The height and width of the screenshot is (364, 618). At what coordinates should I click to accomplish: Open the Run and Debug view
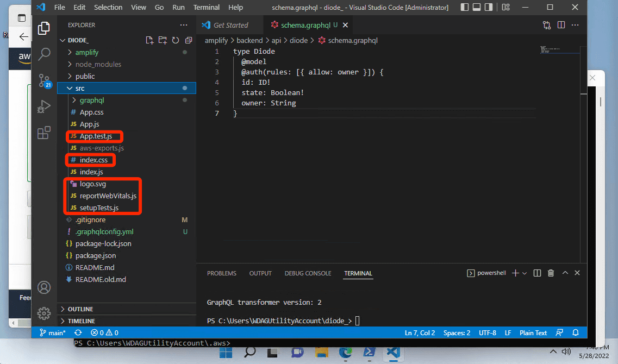click(43, 106)
